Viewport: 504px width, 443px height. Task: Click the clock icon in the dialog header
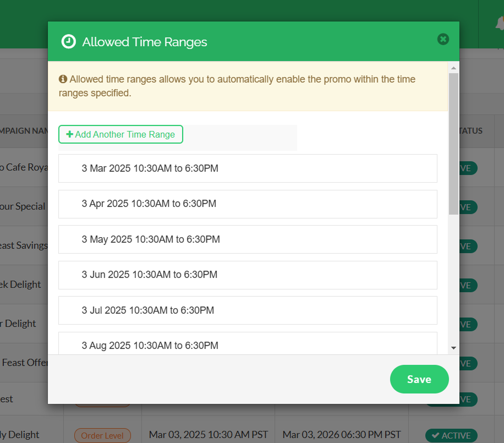68,42
